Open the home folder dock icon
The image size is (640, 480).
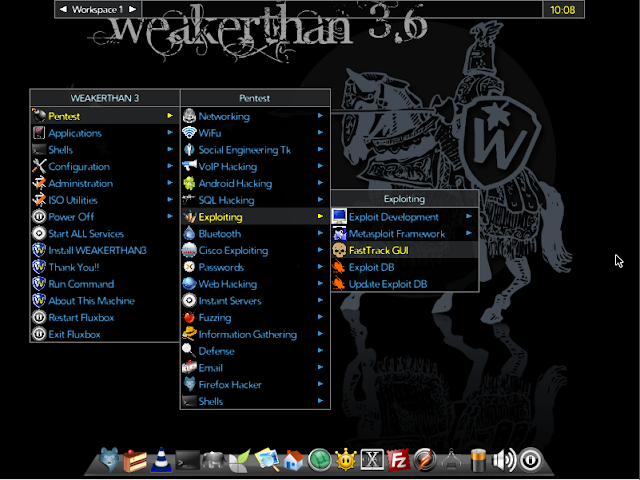[x=294, y=461]
